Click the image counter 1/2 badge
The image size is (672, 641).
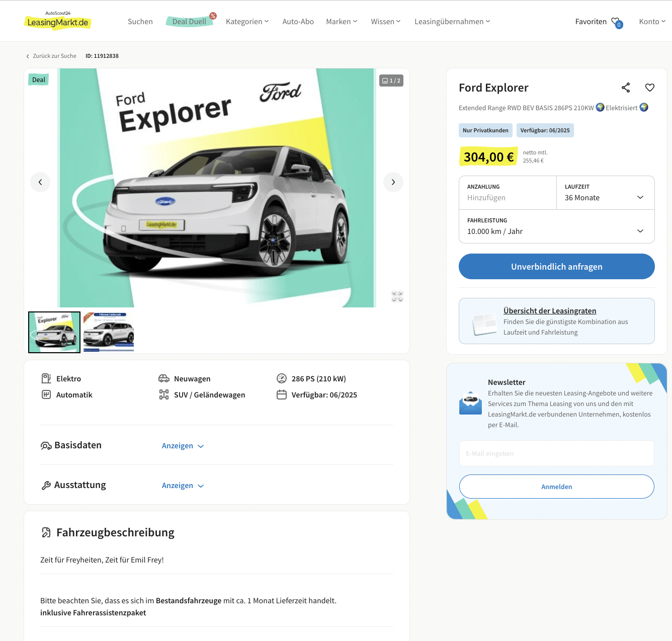391,81
